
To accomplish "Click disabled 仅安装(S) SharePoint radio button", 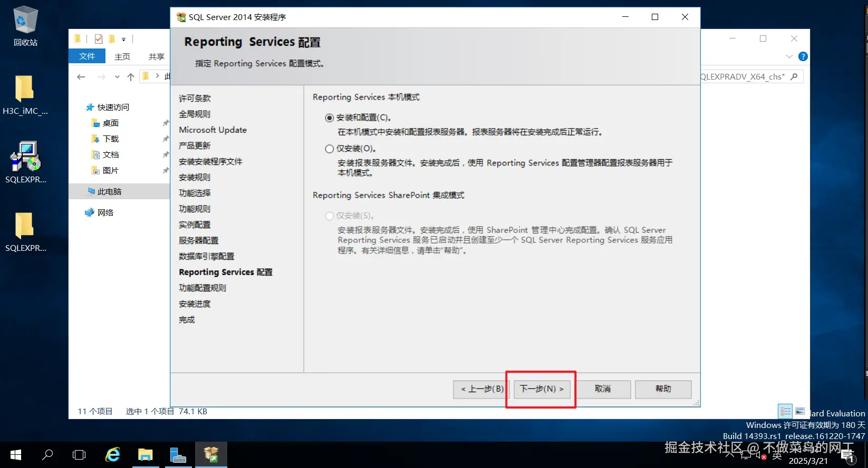I will [330, 216].
